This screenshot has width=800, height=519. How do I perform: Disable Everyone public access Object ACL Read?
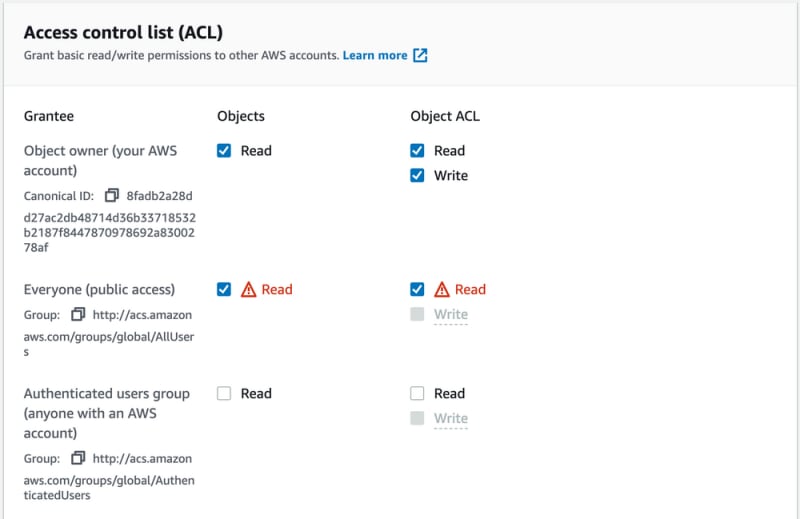point(417,289)
